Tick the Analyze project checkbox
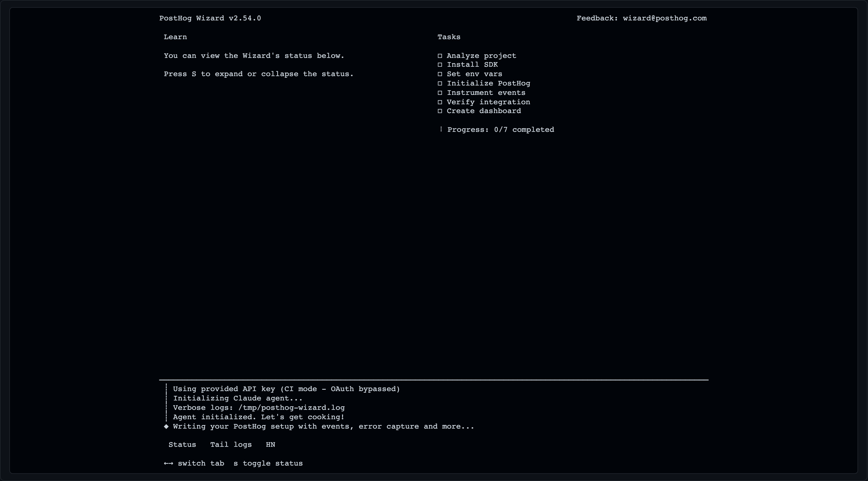Screen dimensions: 868x481 440,56
